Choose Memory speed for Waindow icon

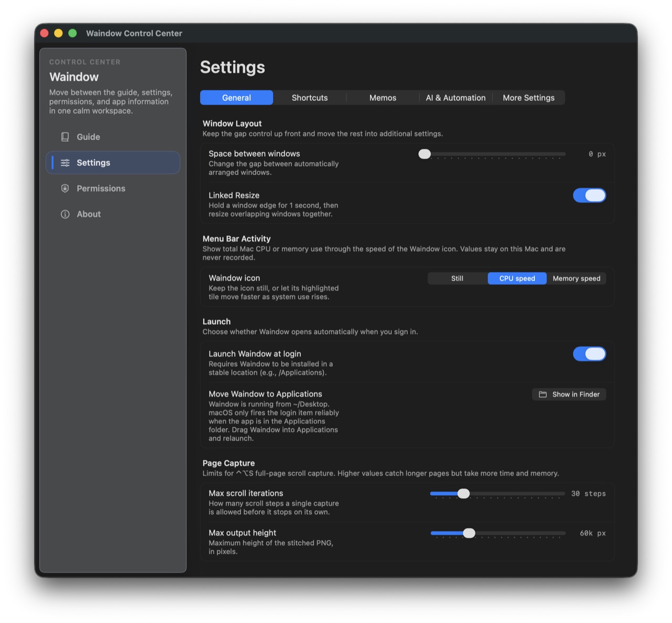click(576, 278)
